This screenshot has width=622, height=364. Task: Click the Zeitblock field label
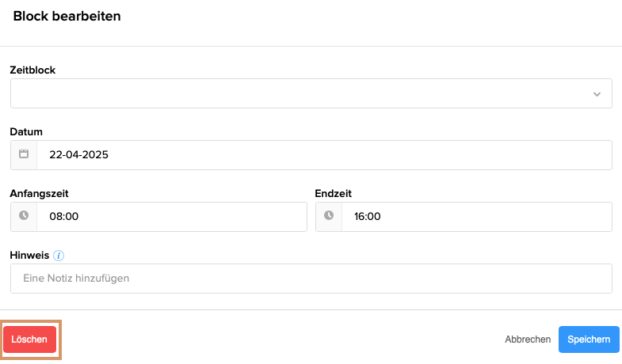[32, 70]
